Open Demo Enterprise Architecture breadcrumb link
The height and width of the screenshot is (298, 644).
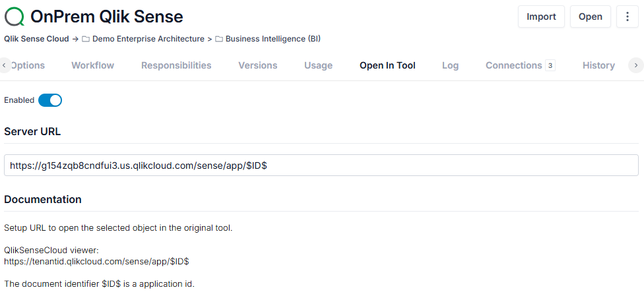tap(148, 39)
